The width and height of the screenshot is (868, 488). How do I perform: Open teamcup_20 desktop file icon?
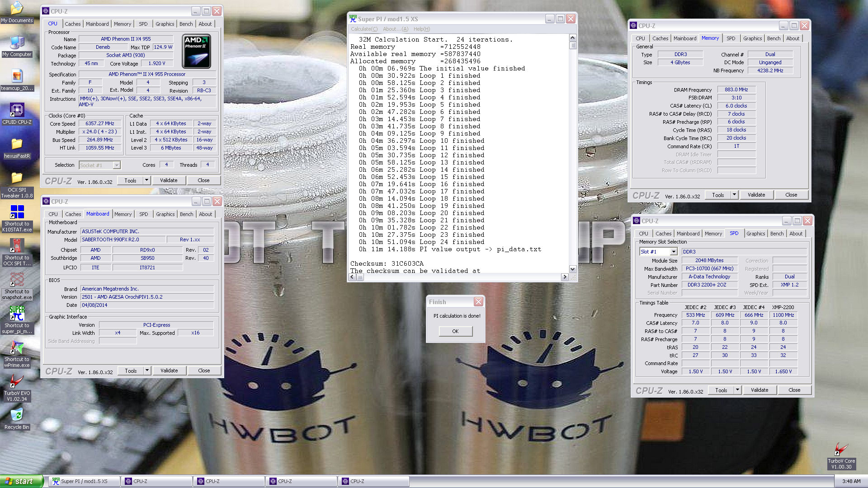point(17,80)
